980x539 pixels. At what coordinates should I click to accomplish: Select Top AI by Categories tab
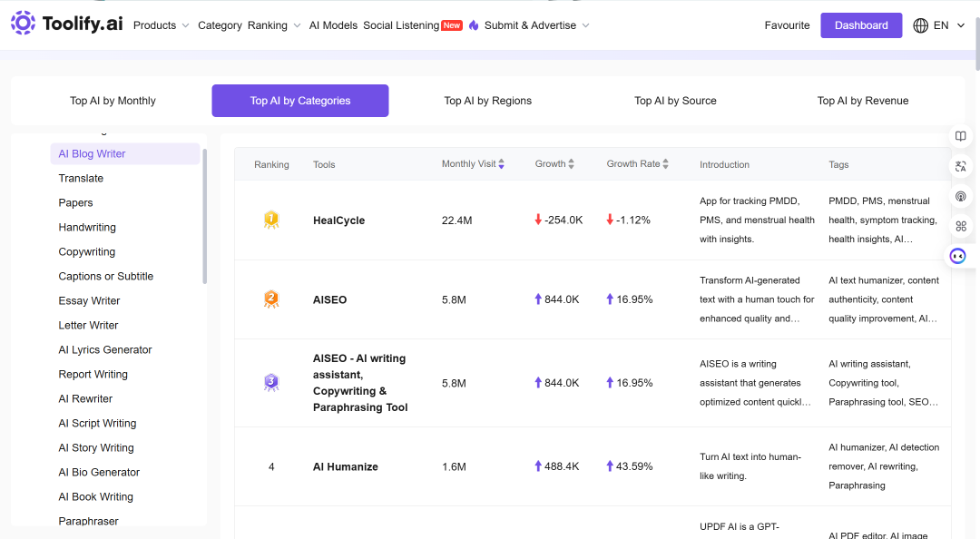coord(300,101)
